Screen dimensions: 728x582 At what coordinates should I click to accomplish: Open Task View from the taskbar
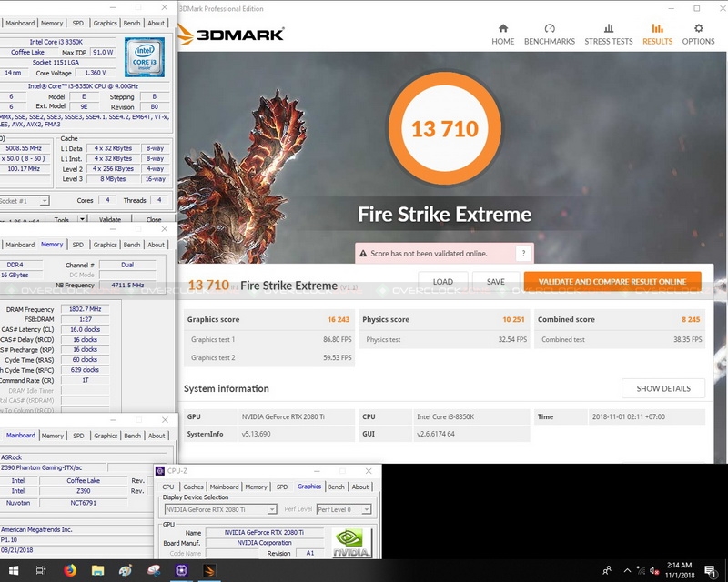click(41, 570)
